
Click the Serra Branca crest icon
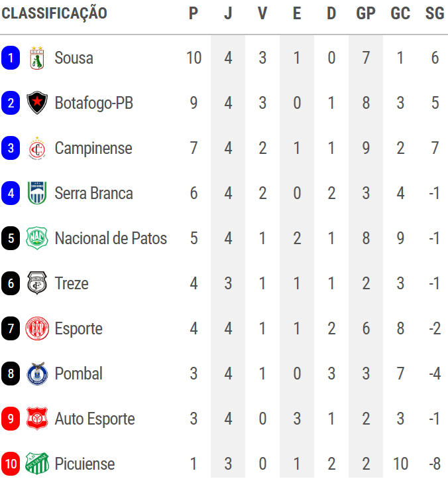37,194
